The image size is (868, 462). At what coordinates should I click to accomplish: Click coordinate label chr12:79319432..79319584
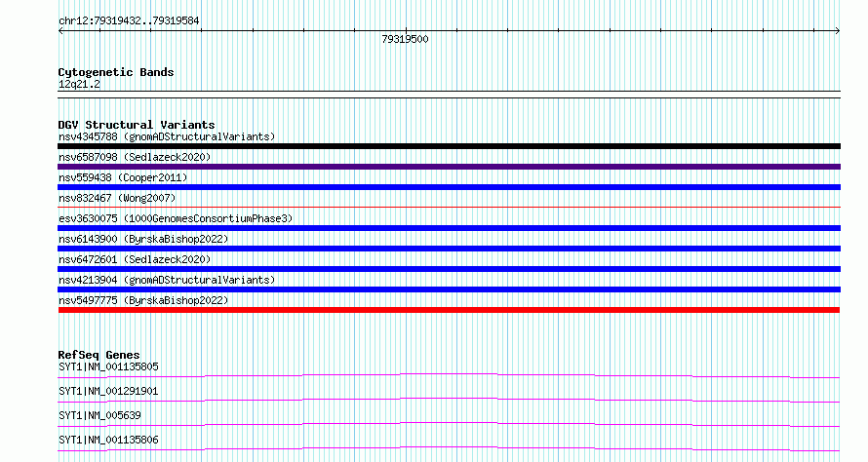point(129,21)
